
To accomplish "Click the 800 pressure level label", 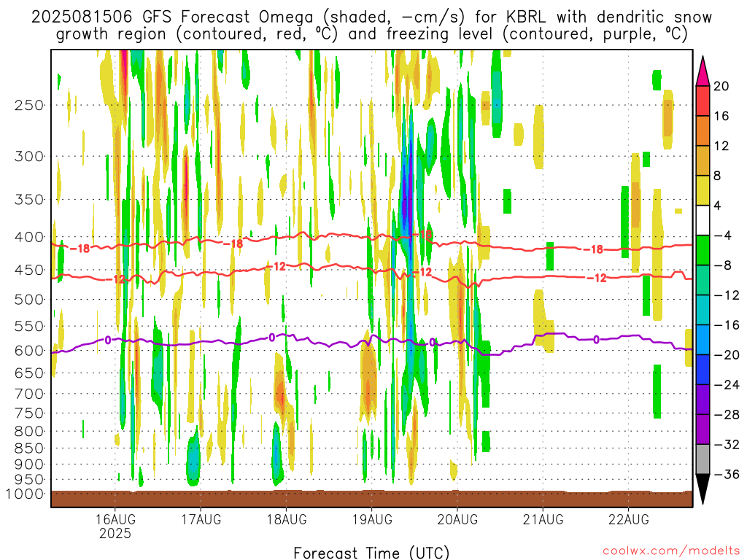I will (x=29, y=432).
